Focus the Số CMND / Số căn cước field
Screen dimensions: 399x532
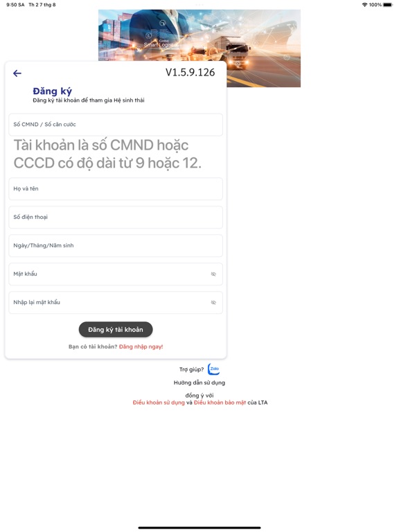pyautogui.click(x=116, y=125)
